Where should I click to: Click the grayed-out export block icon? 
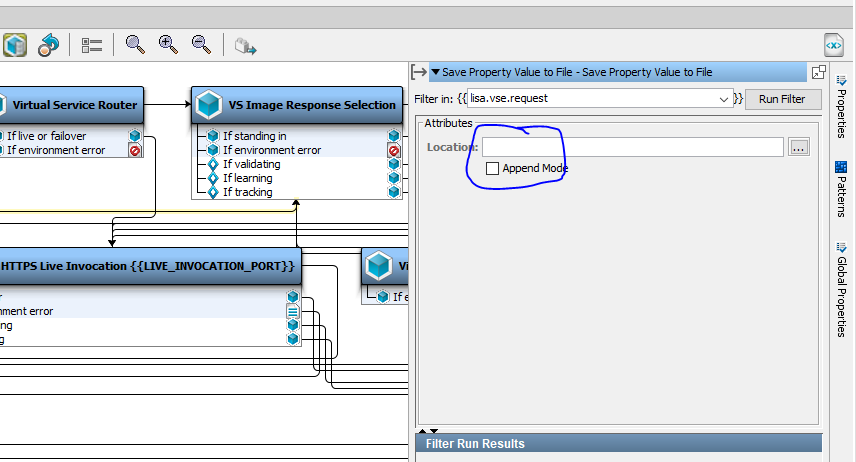tap(245, 45)
